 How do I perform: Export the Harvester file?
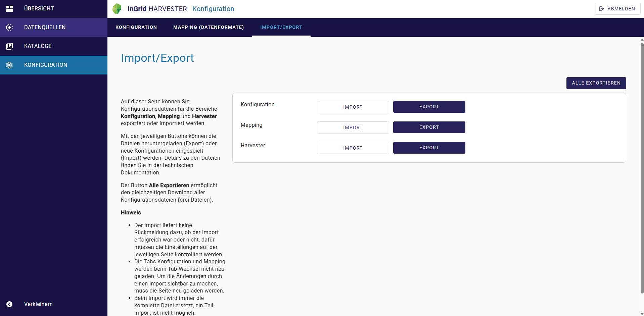tap(429, 148)
